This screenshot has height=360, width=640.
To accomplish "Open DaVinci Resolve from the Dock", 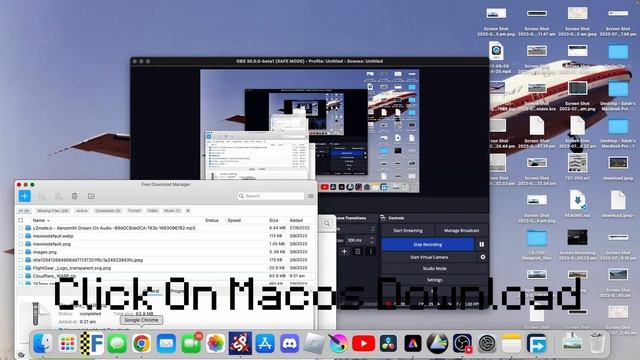I will pyautogui.click(x=388, y=344).
